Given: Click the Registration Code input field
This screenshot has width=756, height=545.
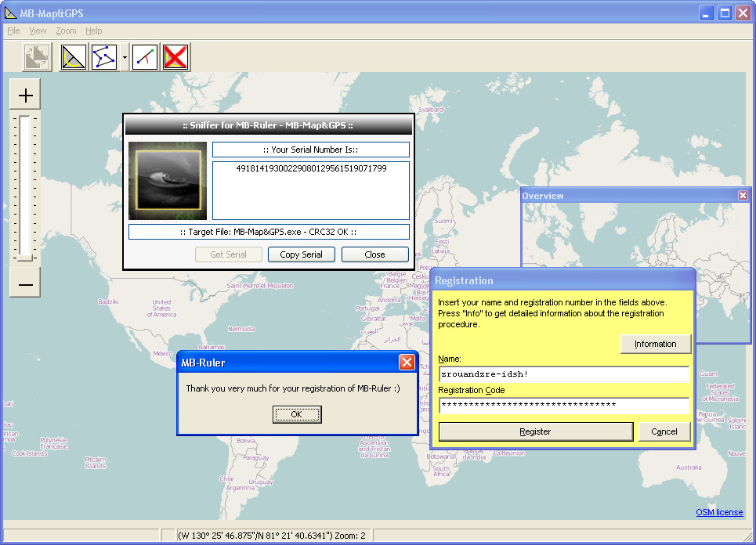Looking at the screenshot, I should coord(564,406).
